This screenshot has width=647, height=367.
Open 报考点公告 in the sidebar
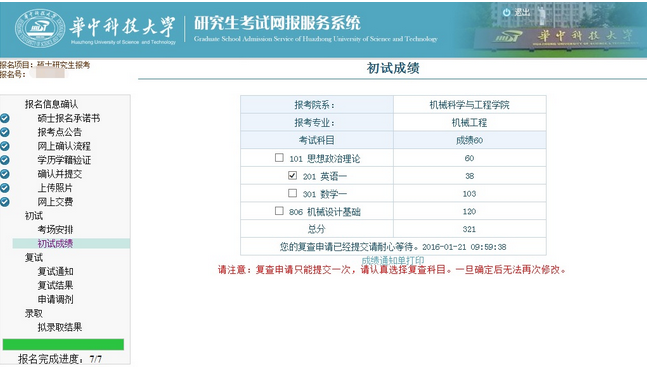click(59, 132)
